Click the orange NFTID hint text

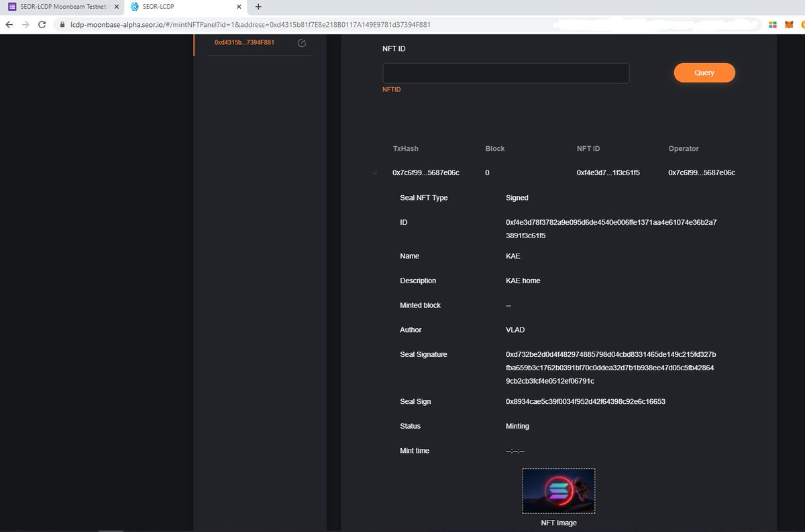pos(392,90)
